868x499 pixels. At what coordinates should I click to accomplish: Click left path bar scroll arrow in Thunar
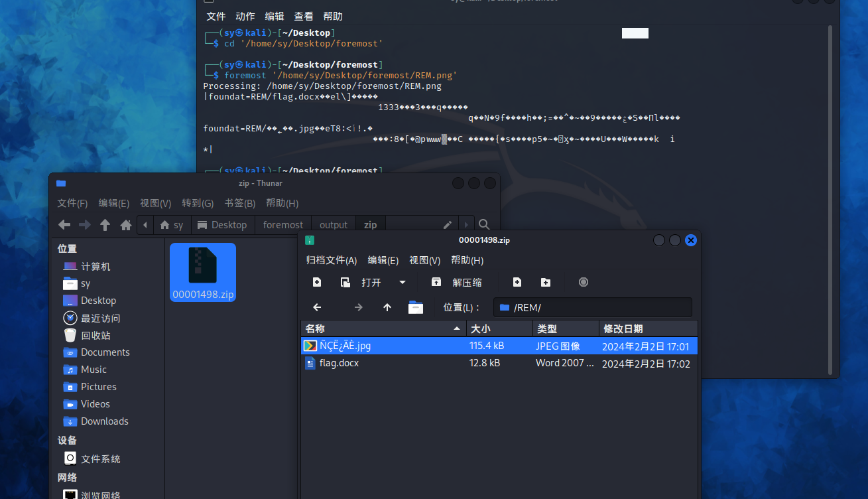coord(145,225)
